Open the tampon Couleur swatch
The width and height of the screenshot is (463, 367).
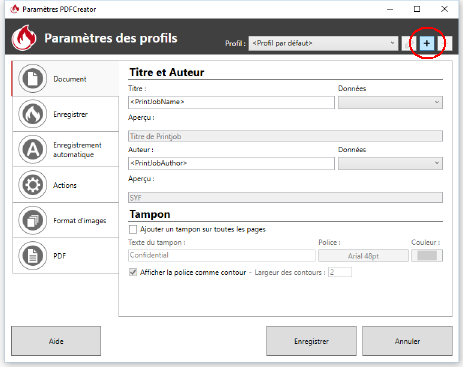click(x=427, y=256)
